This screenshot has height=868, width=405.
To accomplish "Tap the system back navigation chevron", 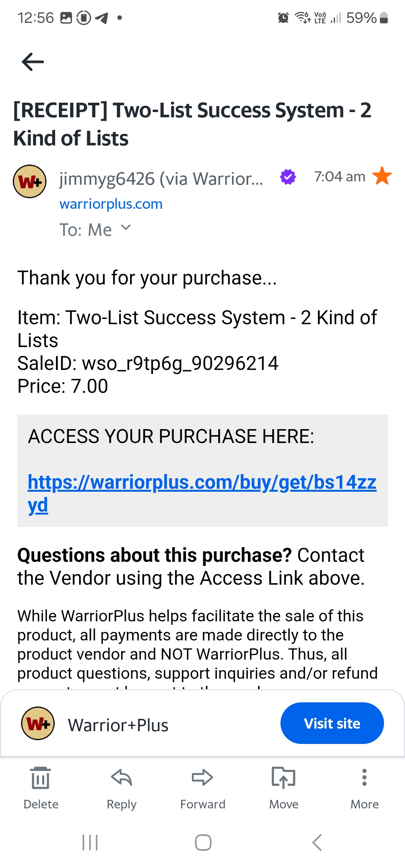I will tap(317, 843).
